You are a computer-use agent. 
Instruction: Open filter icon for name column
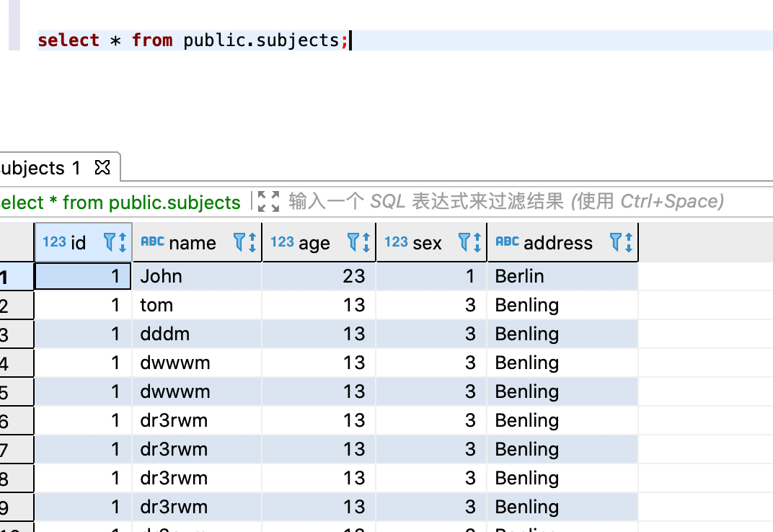tap(239, 242)
